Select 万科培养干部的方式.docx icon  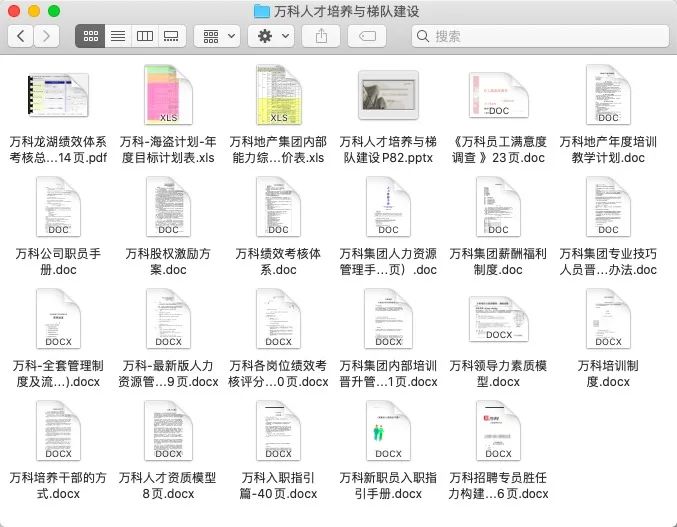pyautogui.click(x=58, y=431)
